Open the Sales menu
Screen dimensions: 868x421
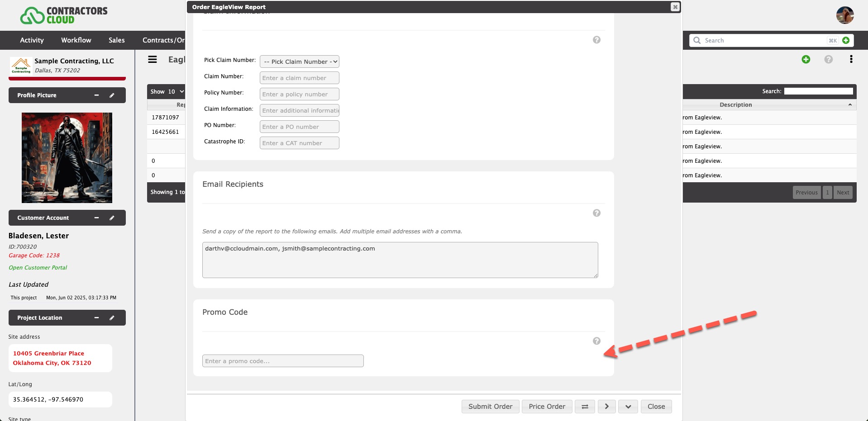point(116,40)
